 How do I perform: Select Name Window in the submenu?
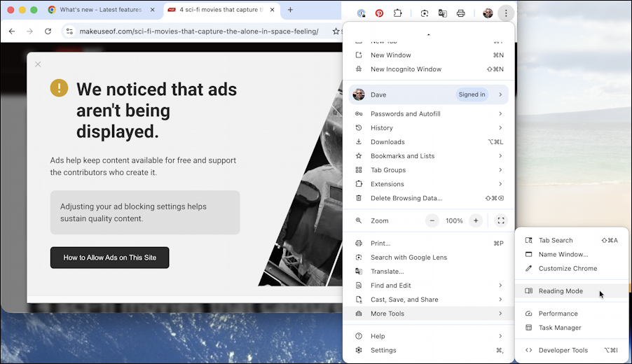(x=572, y=255)
